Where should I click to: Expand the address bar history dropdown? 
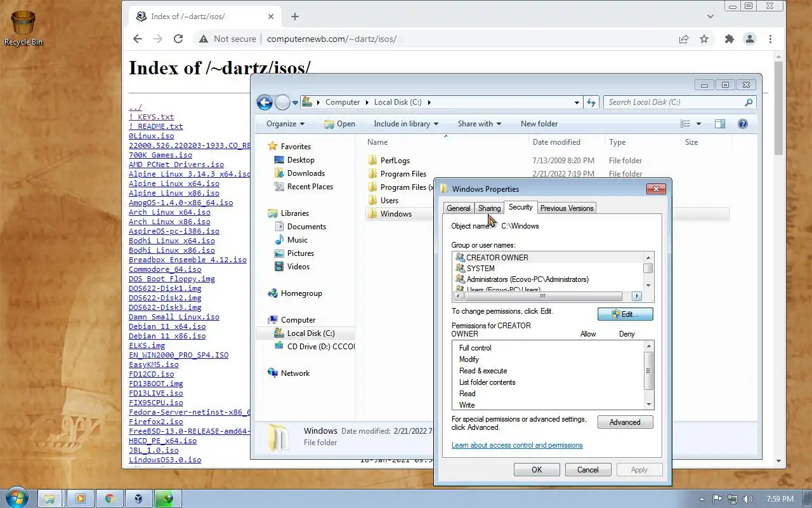pos(576,102)
